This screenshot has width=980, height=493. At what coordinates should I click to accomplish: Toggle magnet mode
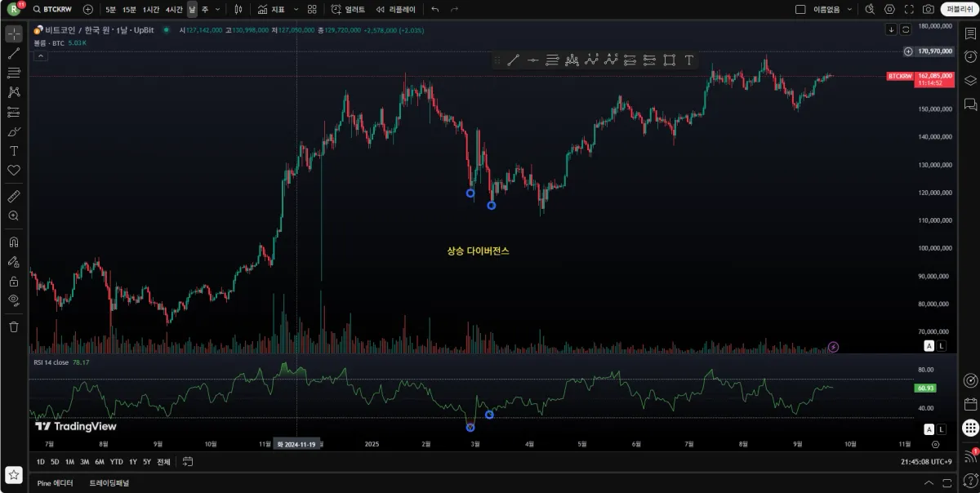(14, 242)
